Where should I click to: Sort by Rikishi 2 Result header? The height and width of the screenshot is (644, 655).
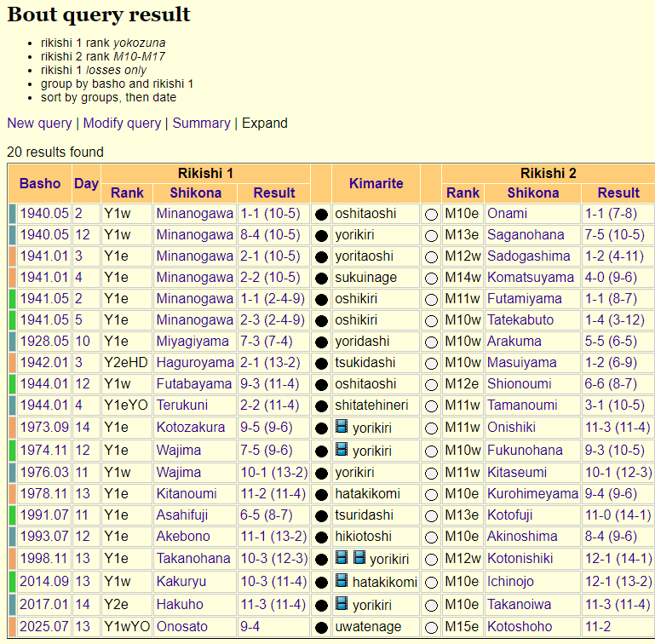pos(618,193)
